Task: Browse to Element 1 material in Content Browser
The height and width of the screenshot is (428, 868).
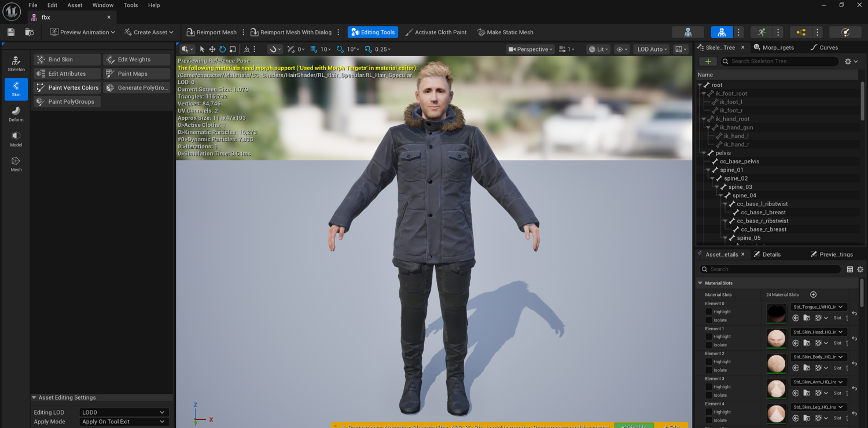Action: click(807, 343)
